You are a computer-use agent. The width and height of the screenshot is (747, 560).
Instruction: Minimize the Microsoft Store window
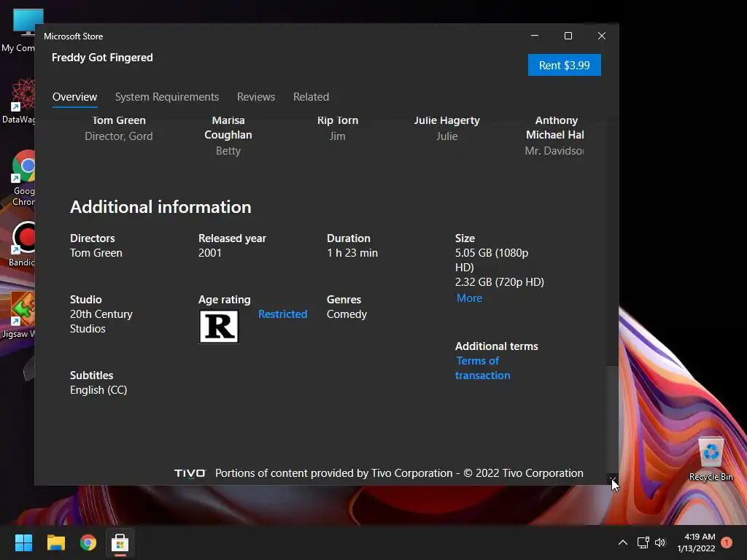535,36
